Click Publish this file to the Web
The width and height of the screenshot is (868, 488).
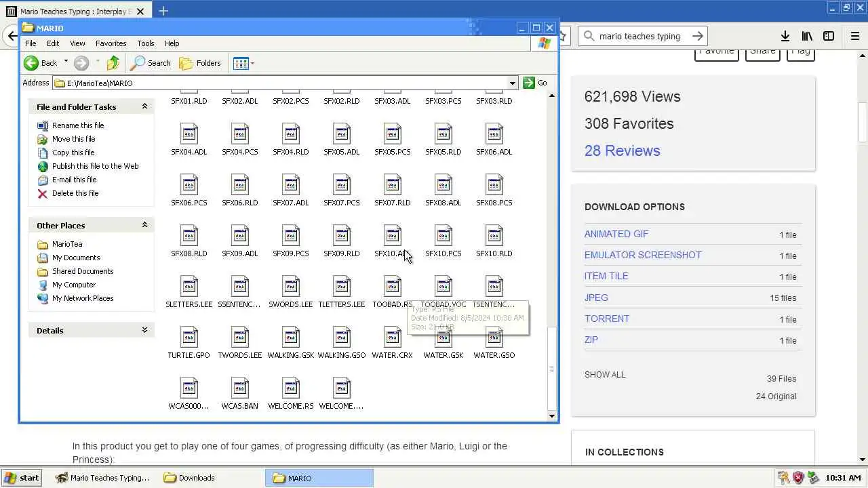tap(95, 166)
